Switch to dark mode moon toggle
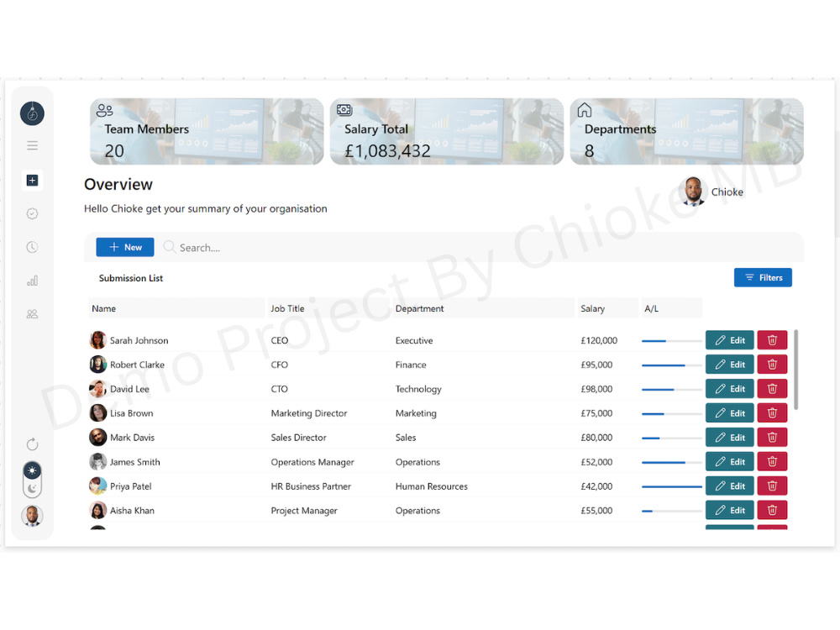 click(32, 488)
